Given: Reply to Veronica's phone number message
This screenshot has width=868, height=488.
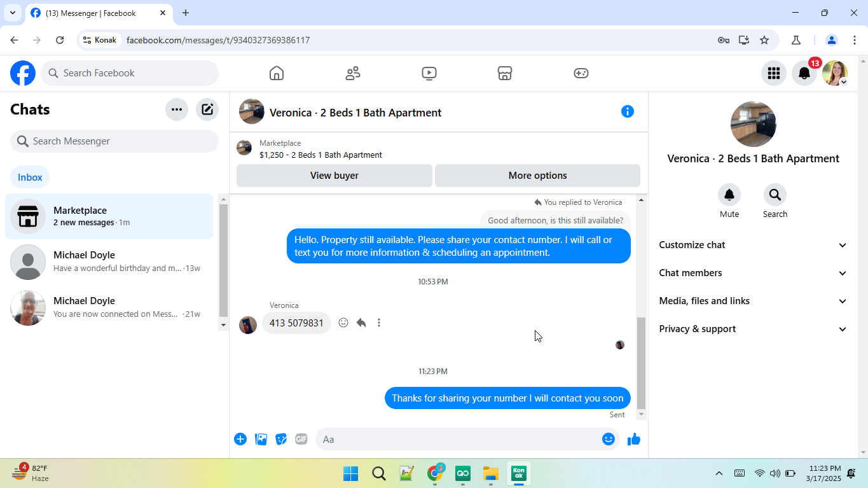Looking at the screenshot, I should click(361, 323).
